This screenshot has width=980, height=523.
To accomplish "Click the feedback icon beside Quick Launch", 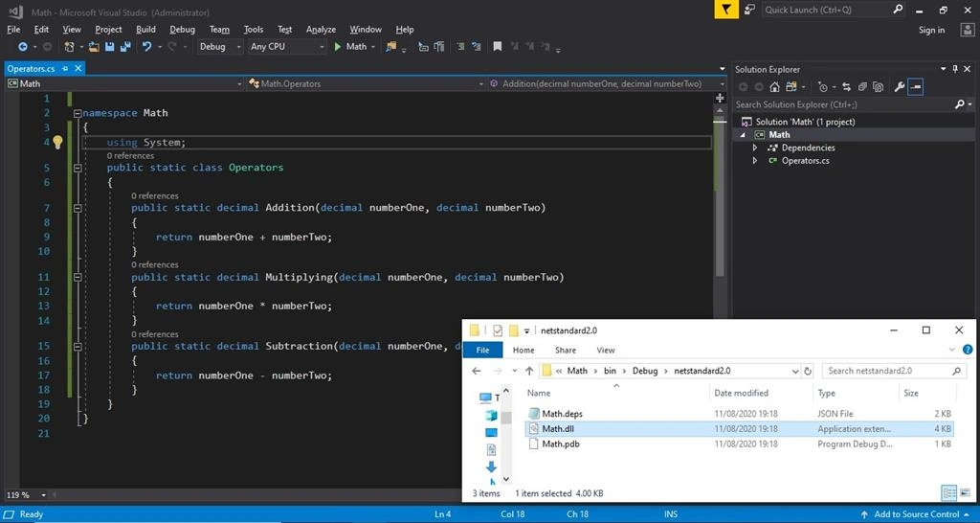I will tap(750, 10).
